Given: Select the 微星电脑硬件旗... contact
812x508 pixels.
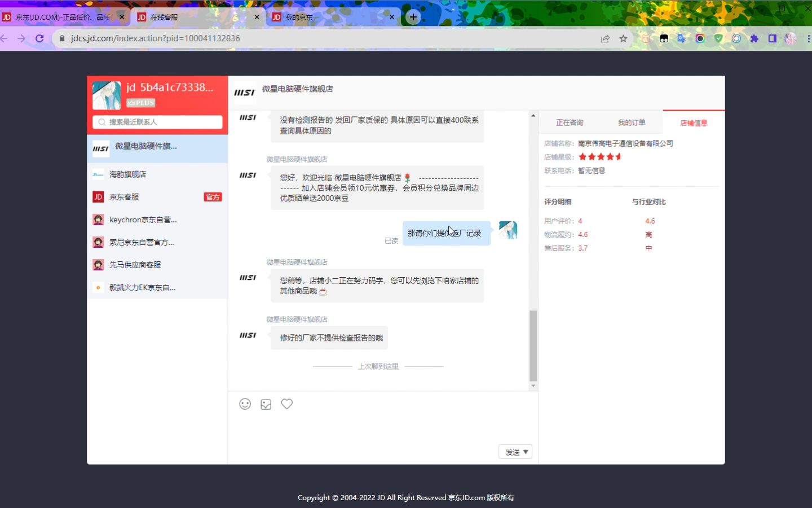Looking at the screenshot, I should 157,148.
